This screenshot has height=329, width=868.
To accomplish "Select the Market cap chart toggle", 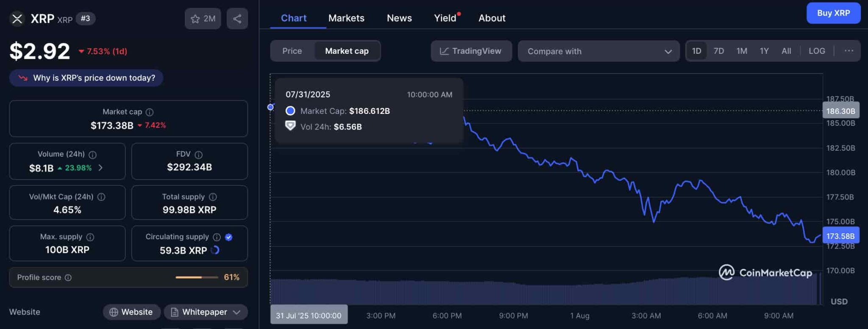I will point(347,51).
